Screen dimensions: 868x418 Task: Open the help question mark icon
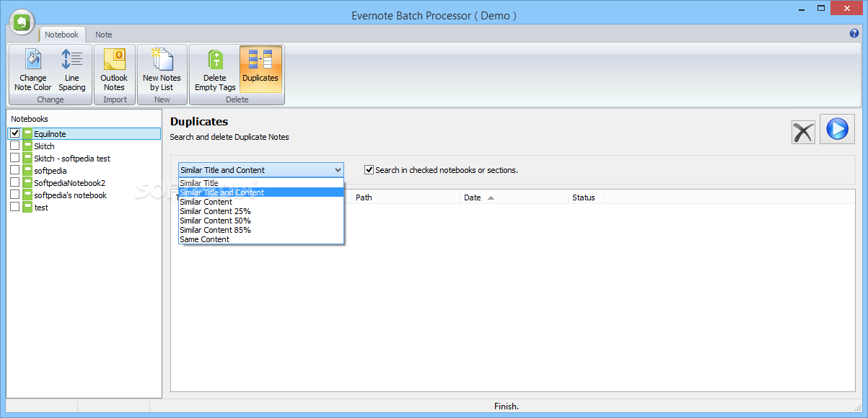[855, 33]
